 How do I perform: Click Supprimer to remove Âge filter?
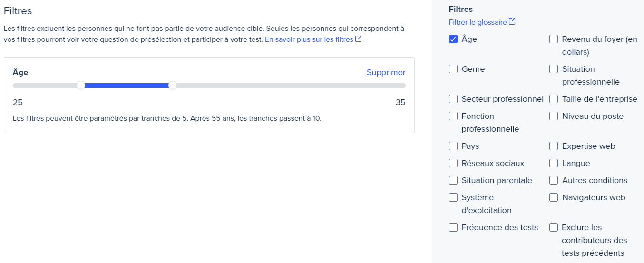[x=386, y=73]
